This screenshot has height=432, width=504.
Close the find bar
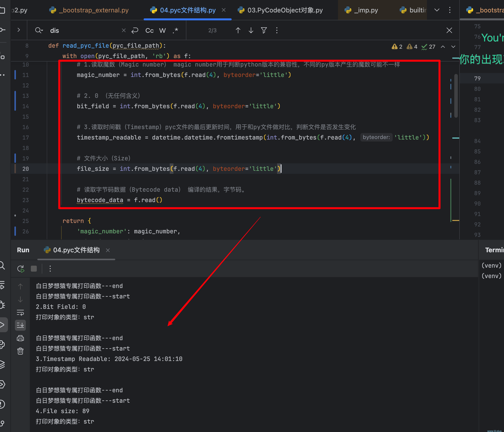(x=449, y=30)
